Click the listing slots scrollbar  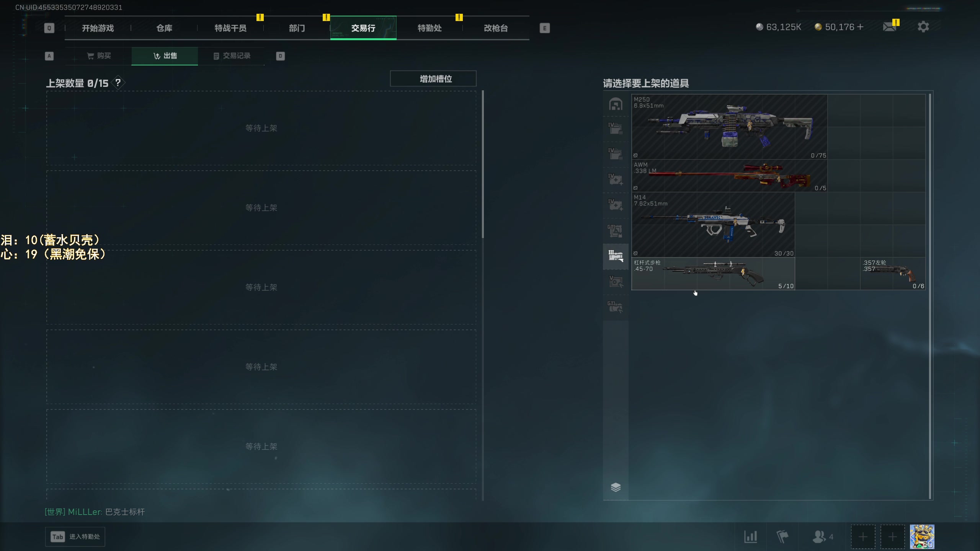483,165
